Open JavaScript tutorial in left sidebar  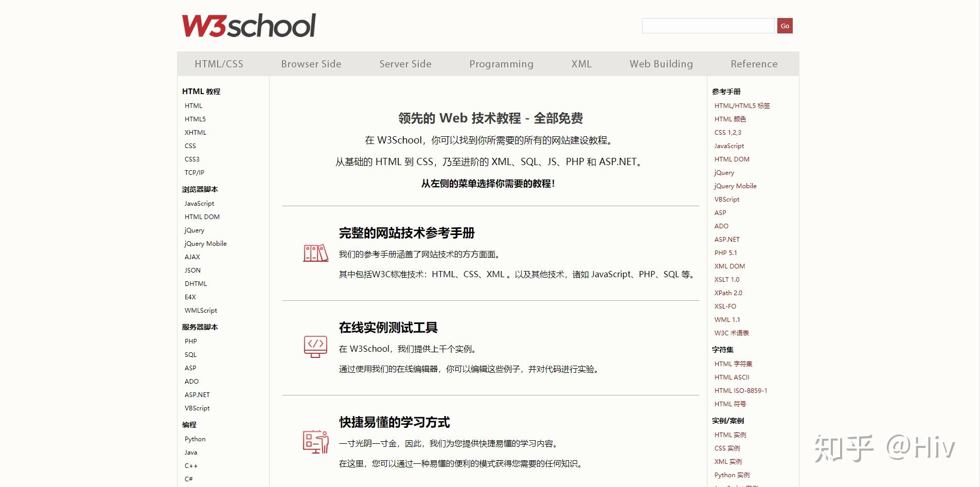pyautogui.click(x=199, y=203)
